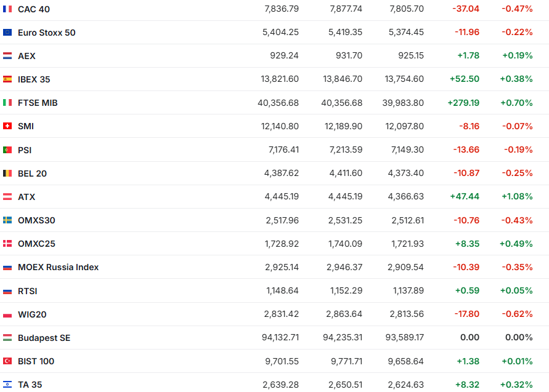Click the Turkey flag icon beside BIST 100
Screen dimensions: 549x392
7,361
